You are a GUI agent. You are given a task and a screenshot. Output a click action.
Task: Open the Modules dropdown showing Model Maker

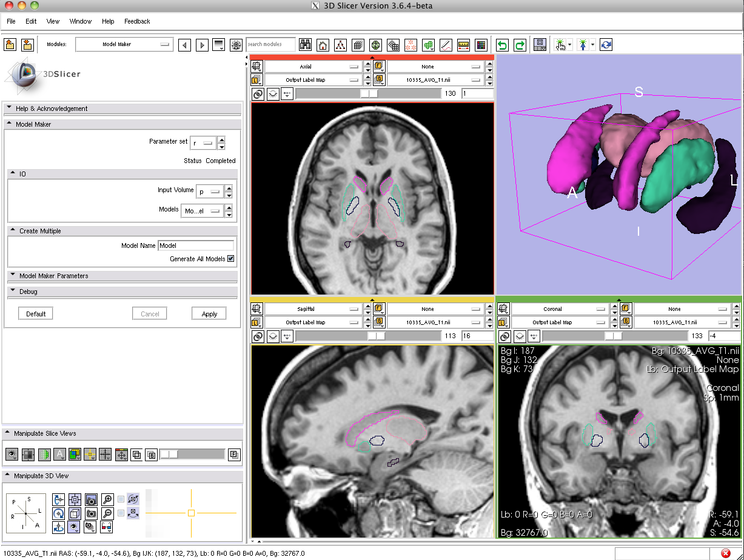(124, 44)
